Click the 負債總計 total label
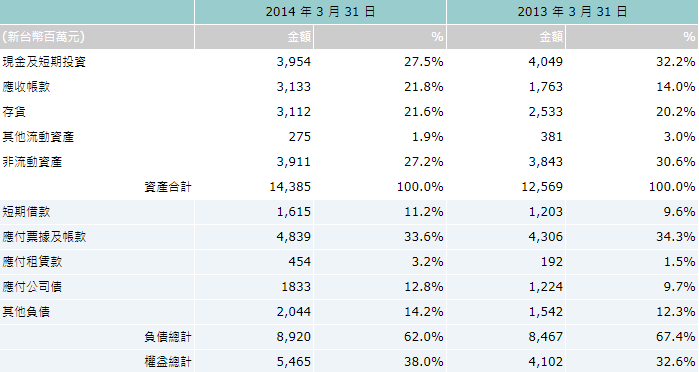This screenshot has width=699, height=372. 168,336
